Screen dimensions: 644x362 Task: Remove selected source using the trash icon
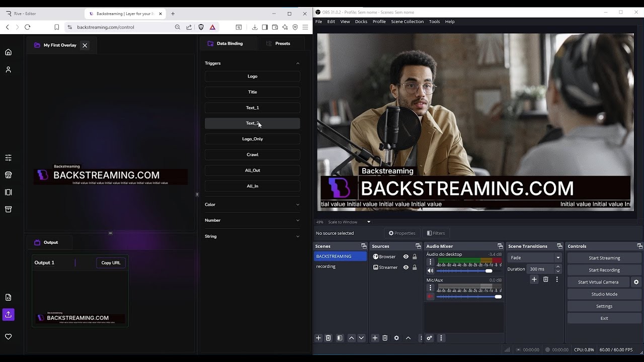coord(385,338)
